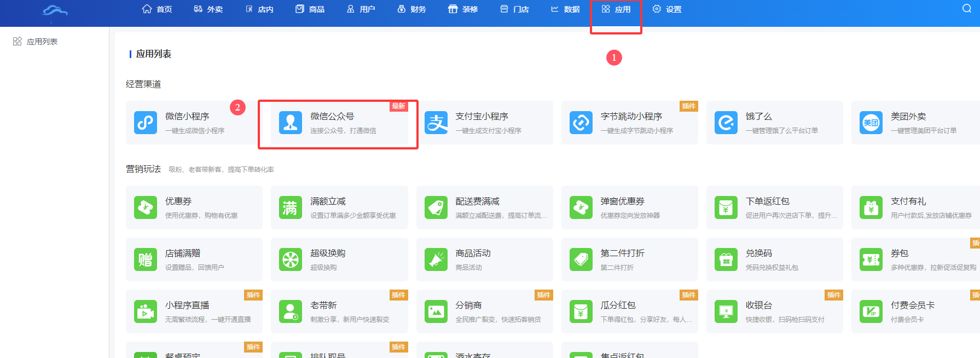
Task: Select the 应用 tab
Action: pyautogui.click(x=616, y=9)
